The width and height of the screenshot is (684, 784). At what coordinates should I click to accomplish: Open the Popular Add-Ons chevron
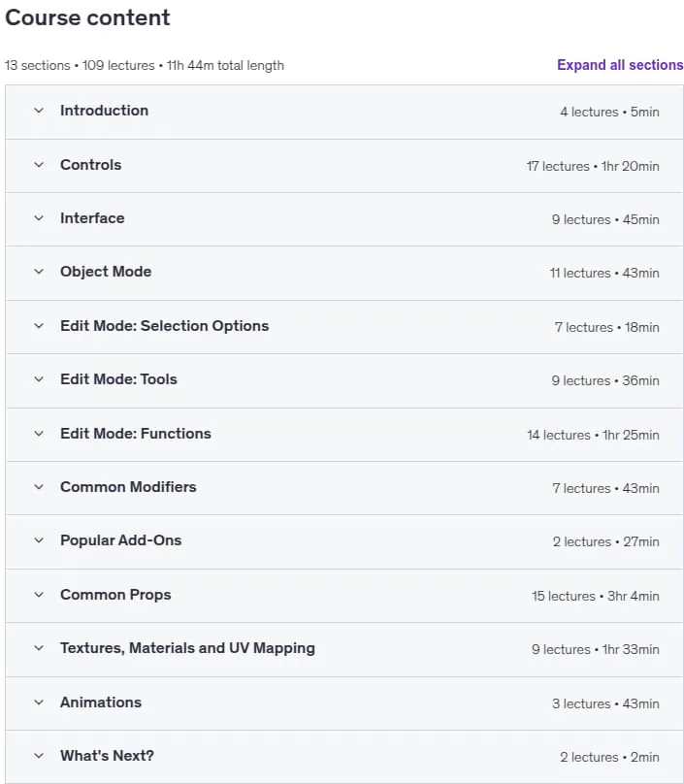pyautogui.click(x=39, y=540)
